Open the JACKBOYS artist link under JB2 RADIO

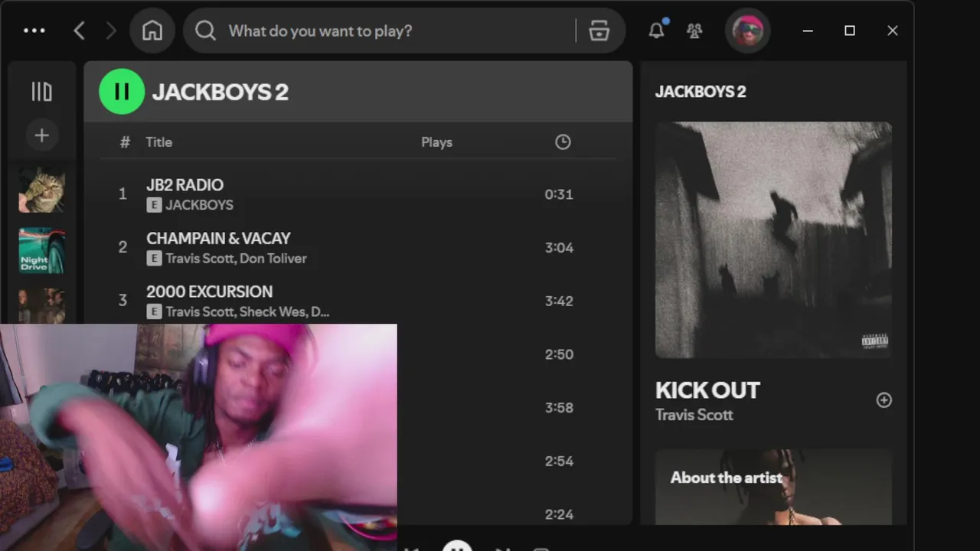coord(199,205)
